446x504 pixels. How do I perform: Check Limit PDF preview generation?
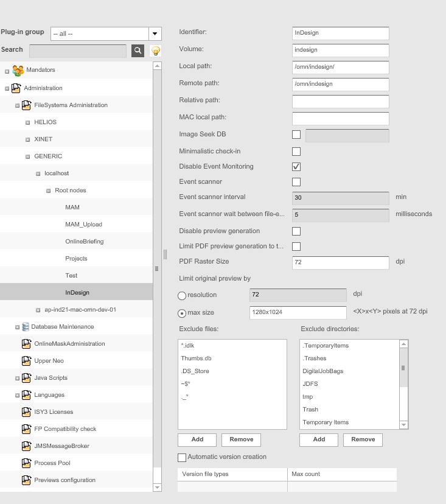(x=296, y=247)
